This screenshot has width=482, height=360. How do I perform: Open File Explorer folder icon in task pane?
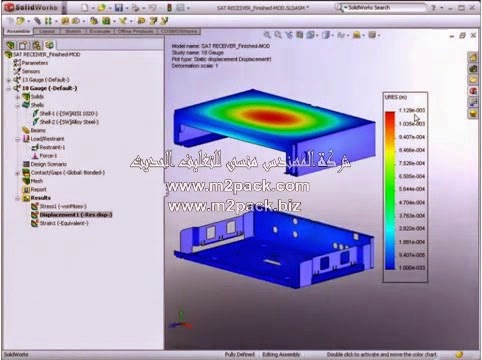473,80
